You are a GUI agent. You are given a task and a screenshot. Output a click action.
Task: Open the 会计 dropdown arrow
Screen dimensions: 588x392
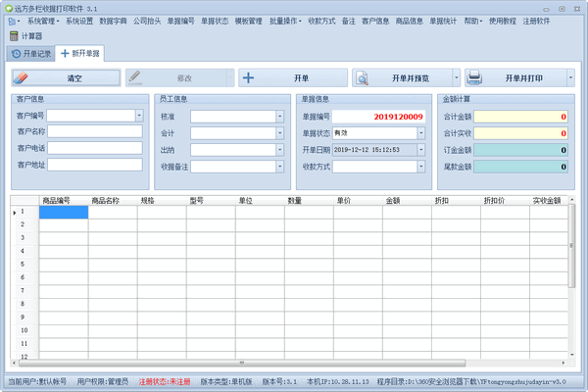[x=279, y=133]
